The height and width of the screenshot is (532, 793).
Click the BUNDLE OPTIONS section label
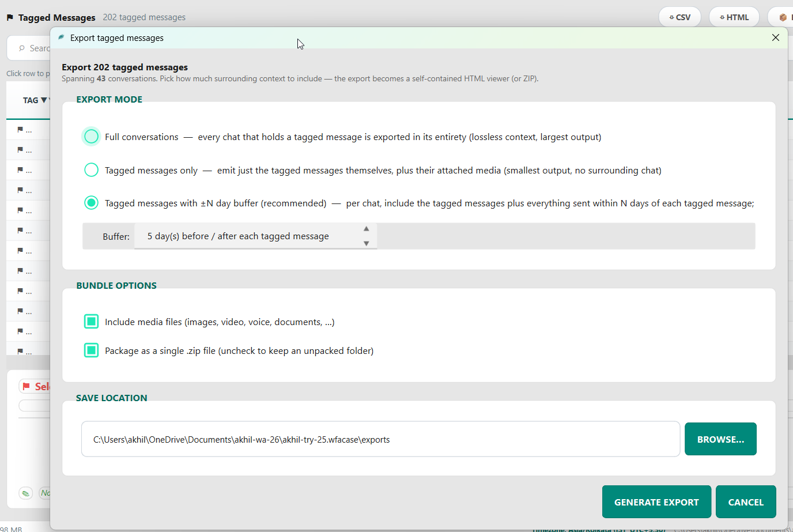click(x=116, y=285)
